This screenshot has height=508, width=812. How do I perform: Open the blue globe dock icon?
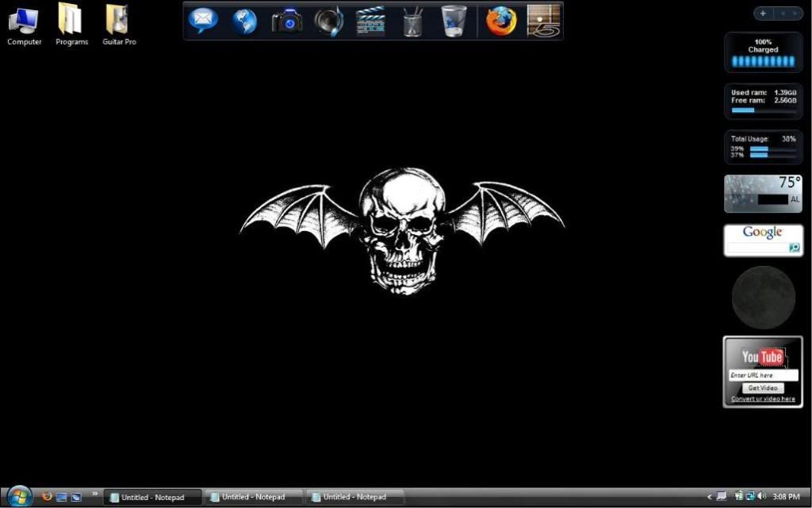pyautogui.click(x=244, y=21)
